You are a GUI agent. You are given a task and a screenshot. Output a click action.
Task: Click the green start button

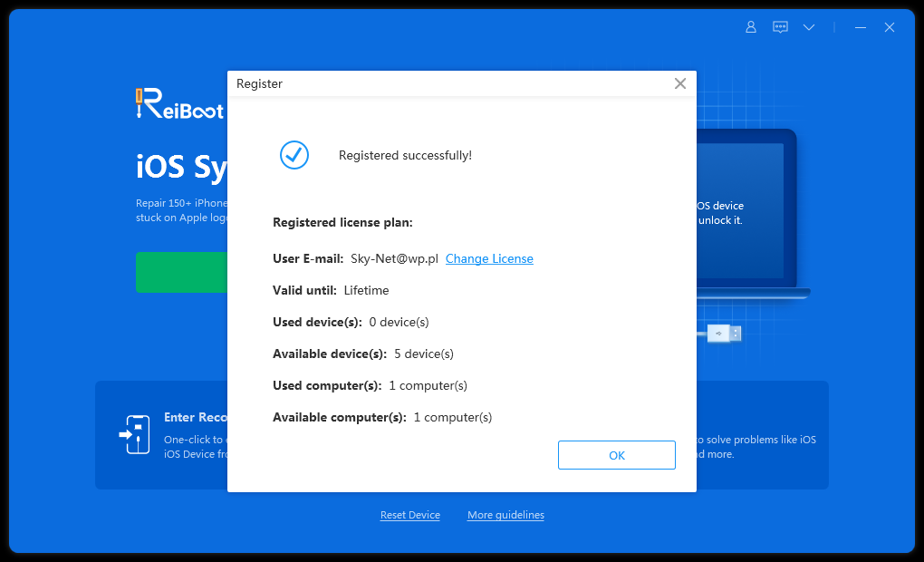[x=181, y=273]
